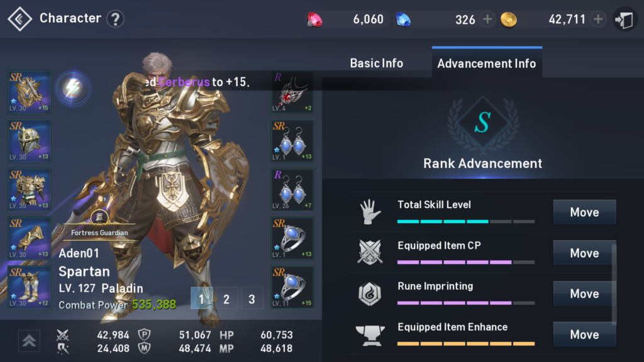Expand stats panel with double chevron
This screenshot has width=644, height=362.
point(29,341)
